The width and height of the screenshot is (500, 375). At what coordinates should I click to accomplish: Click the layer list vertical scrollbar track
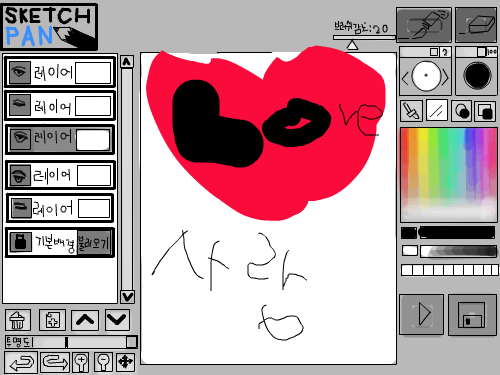point(127,179)
